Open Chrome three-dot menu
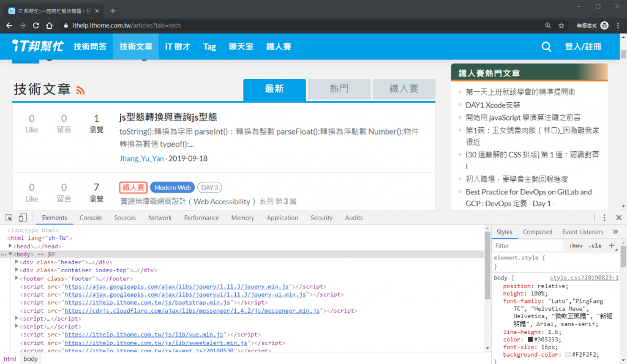 pos(618,26)
